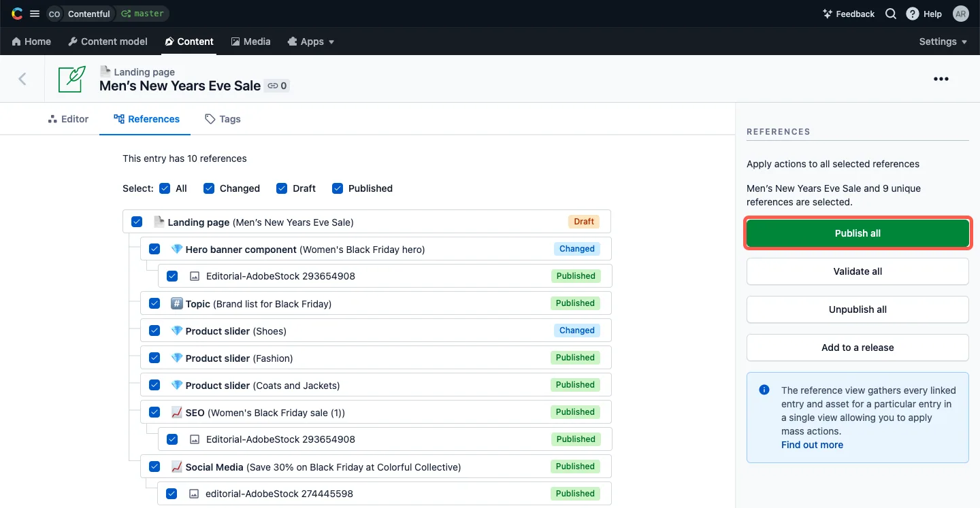Uncheck the Product slider Fashion checkbox
This screenshot has height=508, width=980.
click(154, 358)
